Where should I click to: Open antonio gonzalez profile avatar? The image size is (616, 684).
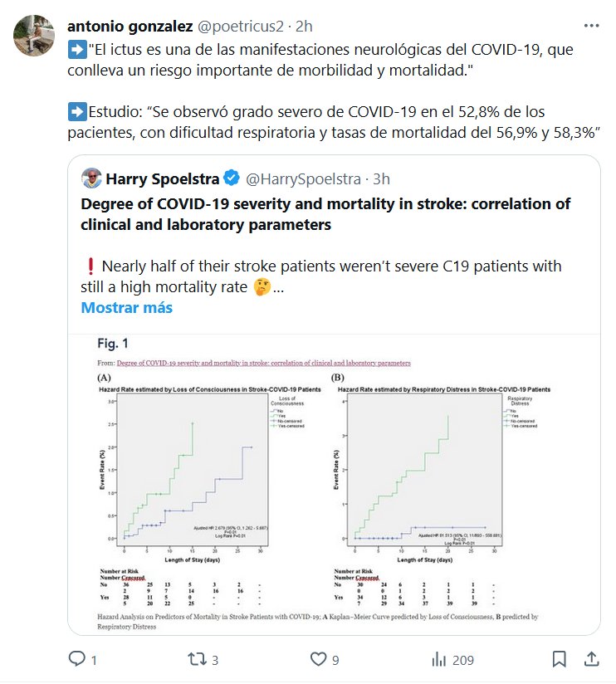point(32,33)
